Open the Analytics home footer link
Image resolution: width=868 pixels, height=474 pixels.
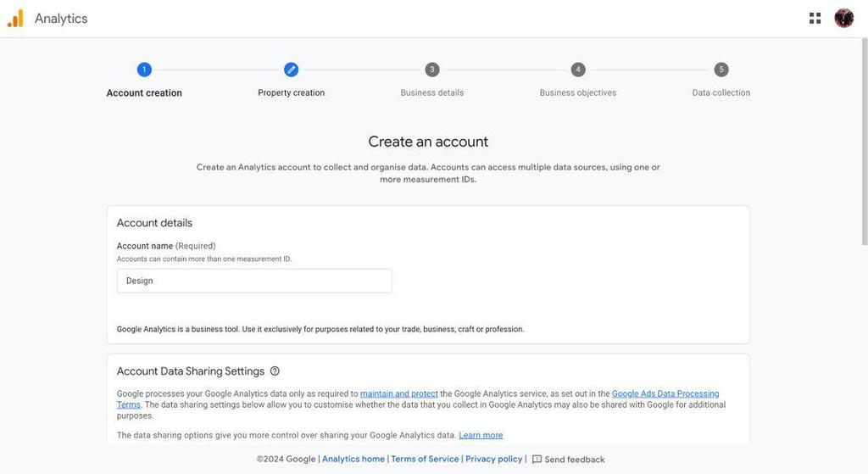point(353,460)
